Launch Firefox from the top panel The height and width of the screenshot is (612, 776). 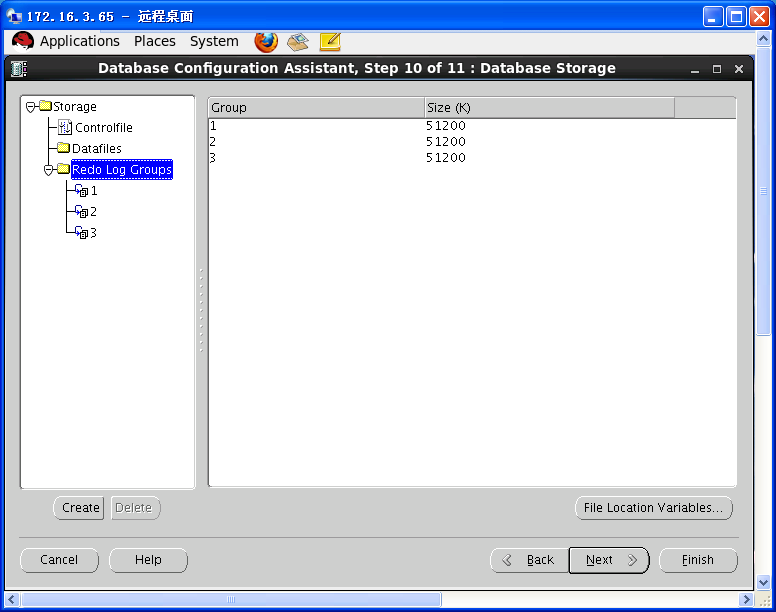coord(266,41)
